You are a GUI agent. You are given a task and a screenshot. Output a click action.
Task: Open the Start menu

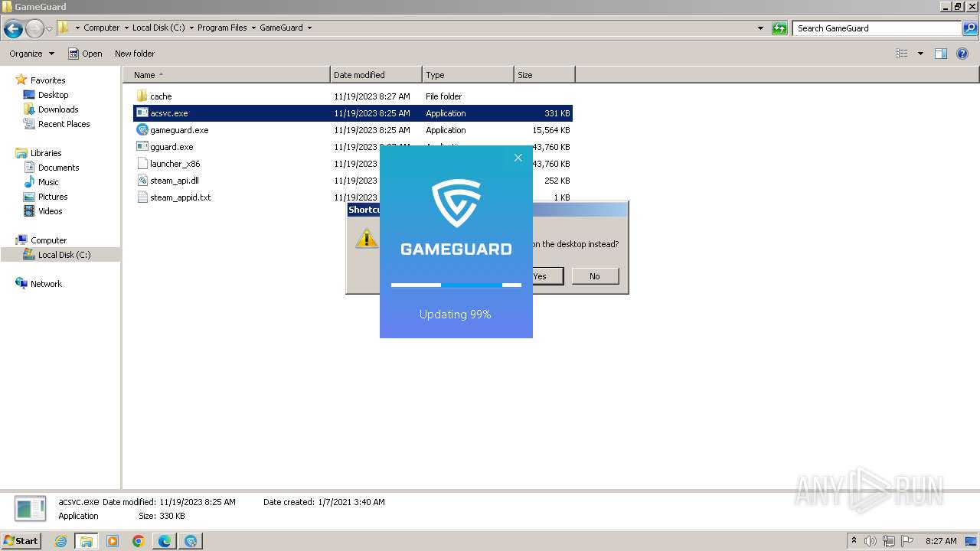(x=21, y=540)
